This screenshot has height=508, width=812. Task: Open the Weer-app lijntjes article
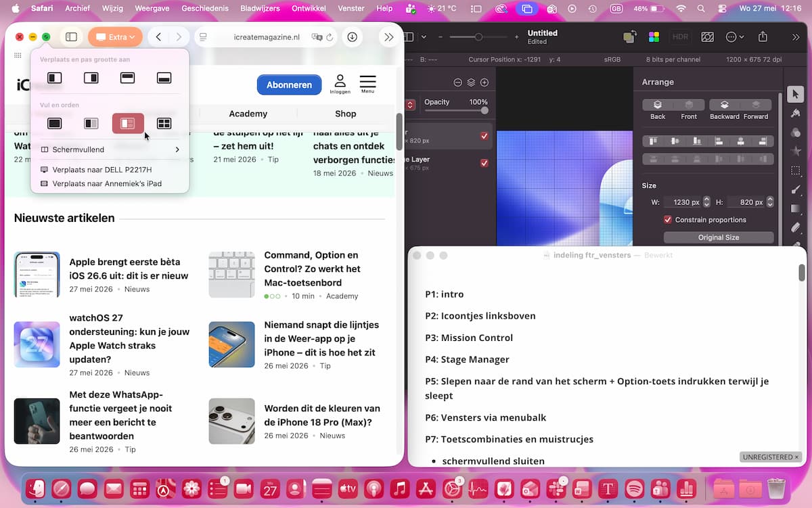pos(320,338)
